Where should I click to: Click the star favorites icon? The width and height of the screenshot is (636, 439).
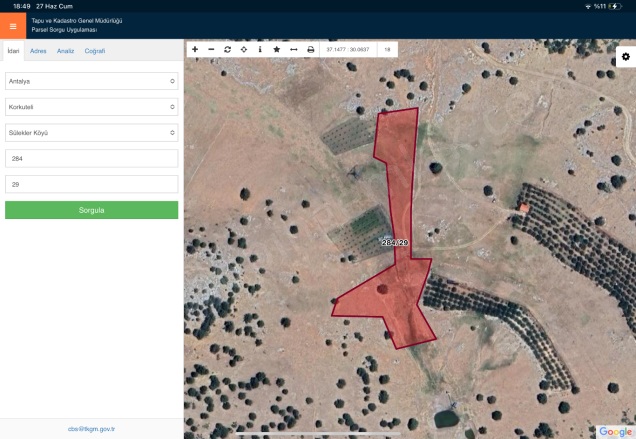(x=277, y=49)
